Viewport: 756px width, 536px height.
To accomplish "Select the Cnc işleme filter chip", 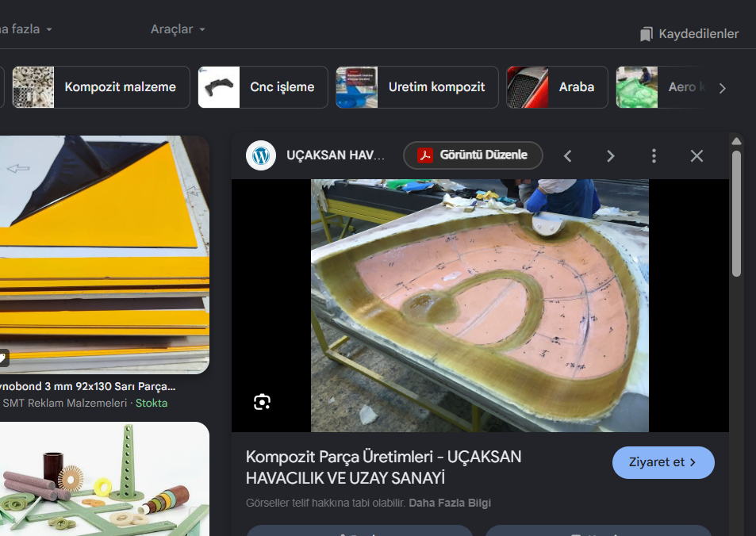I will [263, 87].
